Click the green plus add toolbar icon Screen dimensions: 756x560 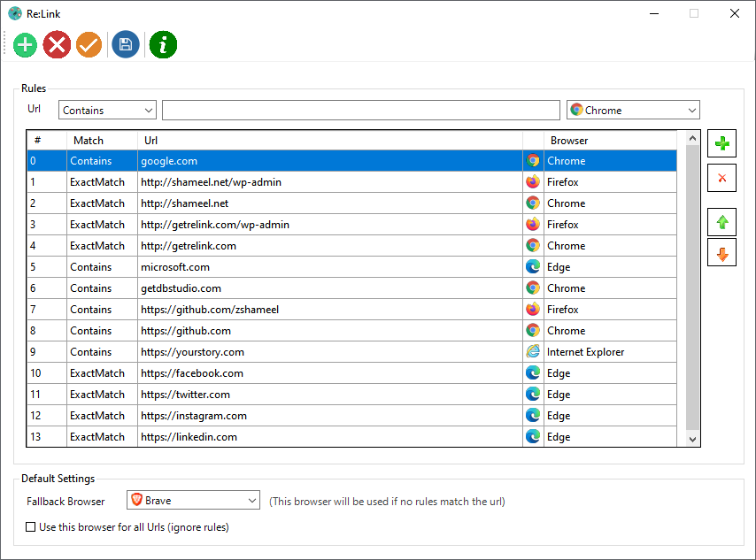[26, 44]
